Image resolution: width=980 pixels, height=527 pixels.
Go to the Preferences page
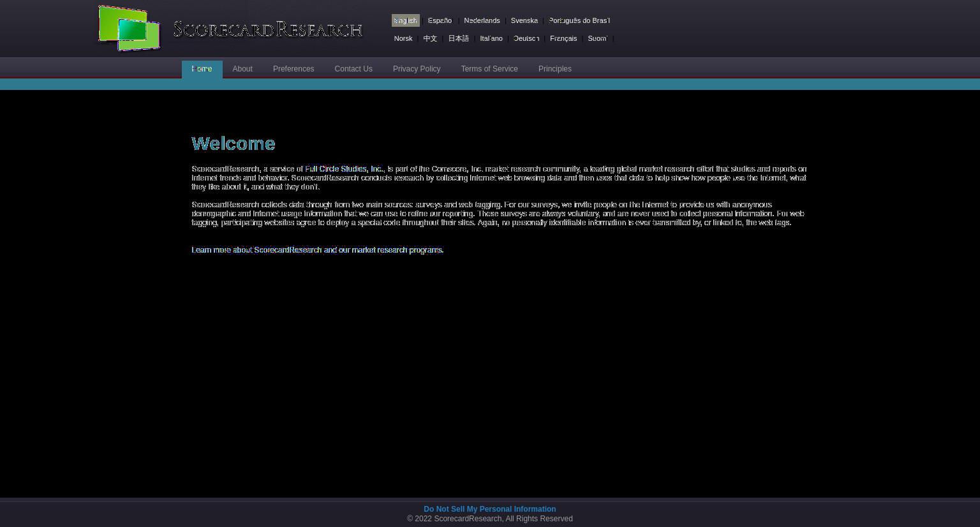(x=293, y=69)
